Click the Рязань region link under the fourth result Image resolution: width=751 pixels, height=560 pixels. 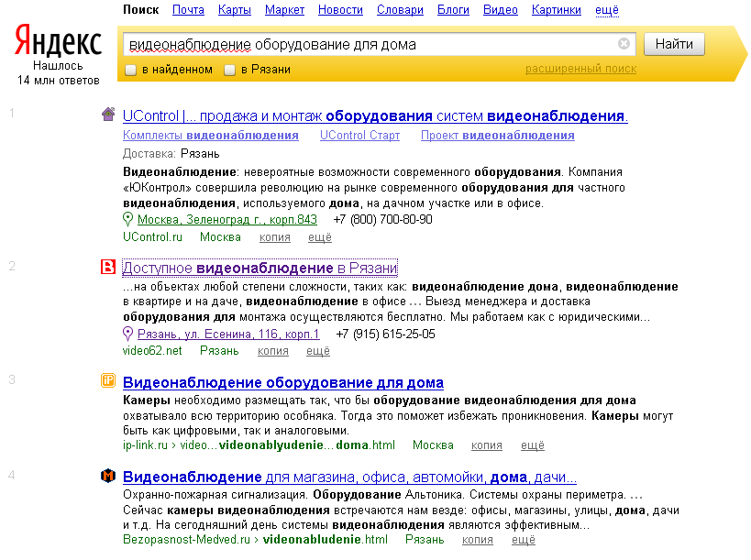(425, 540)
